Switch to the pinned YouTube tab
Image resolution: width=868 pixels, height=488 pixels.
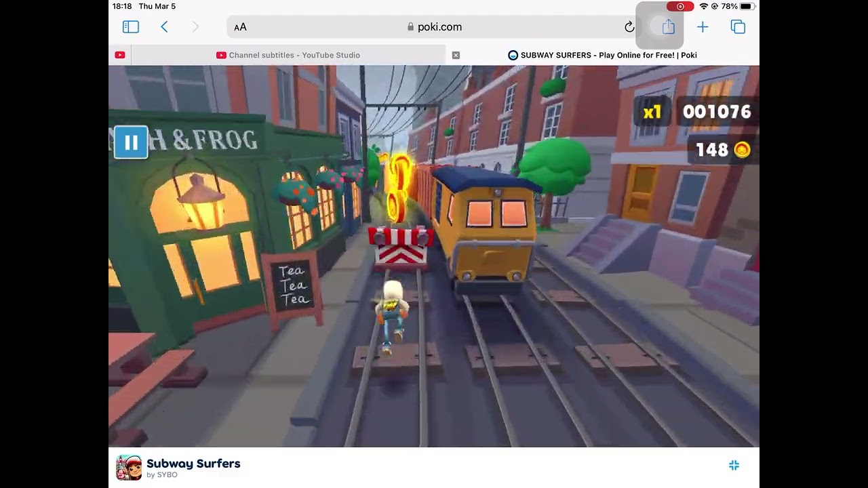[120, 55]
